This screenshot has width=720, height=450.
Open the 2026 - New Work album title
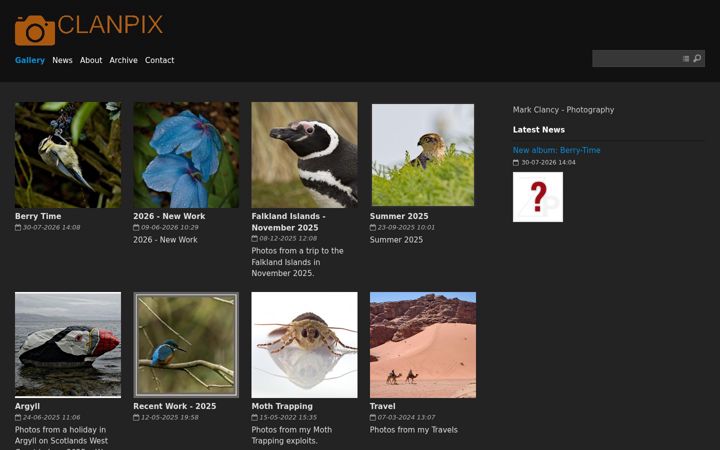click(169, 216)
